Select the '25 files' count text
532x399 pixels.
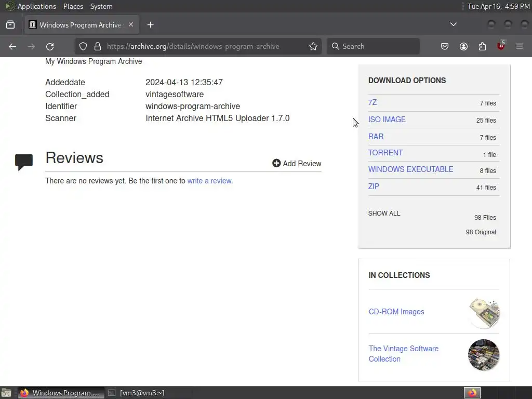point(486,120)
